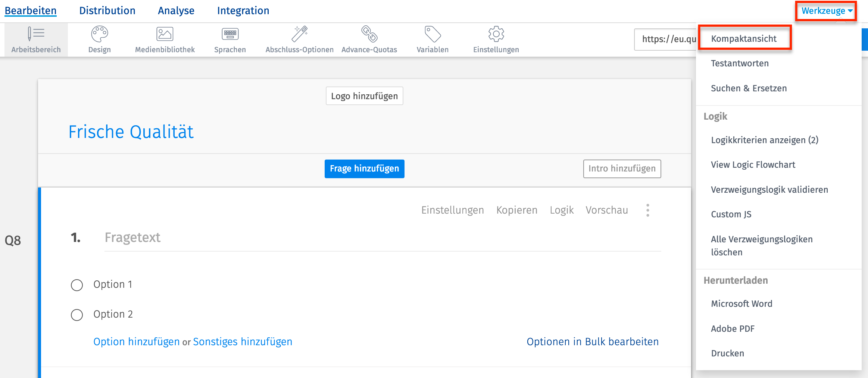Image resolution: width=868 pixels, height=378 pixels.
Task: Open the Arbeitsbereich pencil icon
Action: 36,34
